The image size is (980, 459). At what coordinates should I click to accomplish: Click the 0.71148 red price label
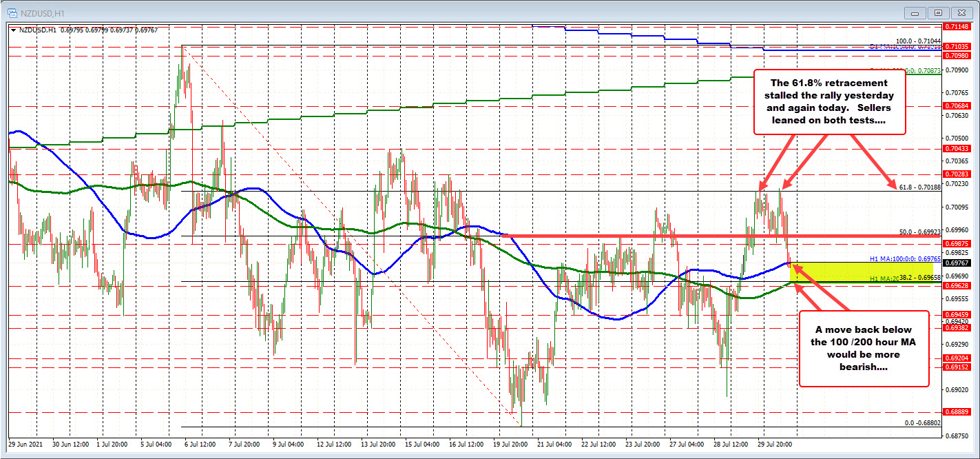pyautogui.click(x=957, y=26)
